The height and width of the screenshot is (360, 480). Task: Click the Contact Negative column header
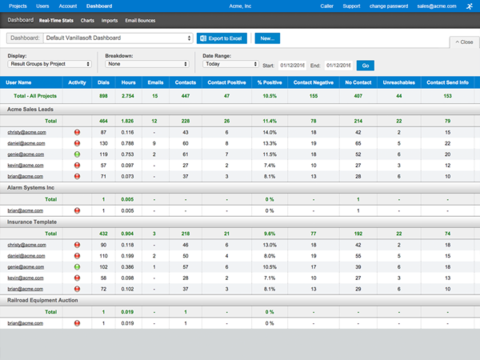coord(313,82)
